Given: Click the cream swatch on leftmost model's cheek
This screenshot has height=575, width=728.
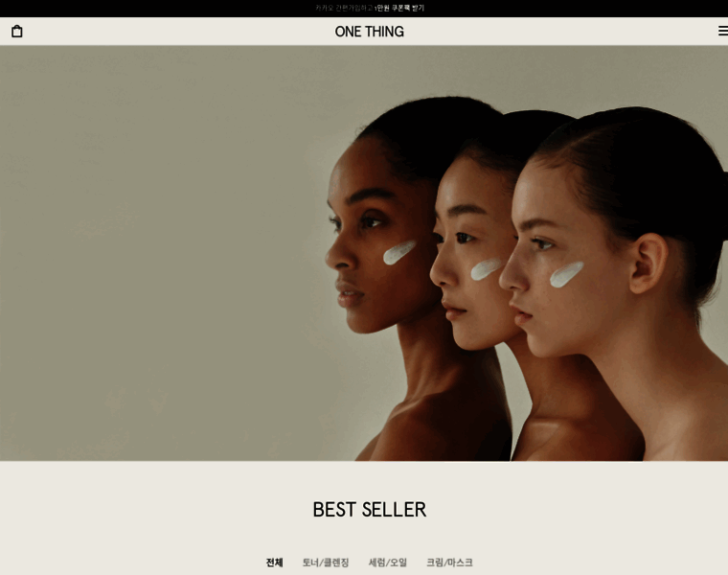Looking at the screenshot, I should [x=399, y=252].
